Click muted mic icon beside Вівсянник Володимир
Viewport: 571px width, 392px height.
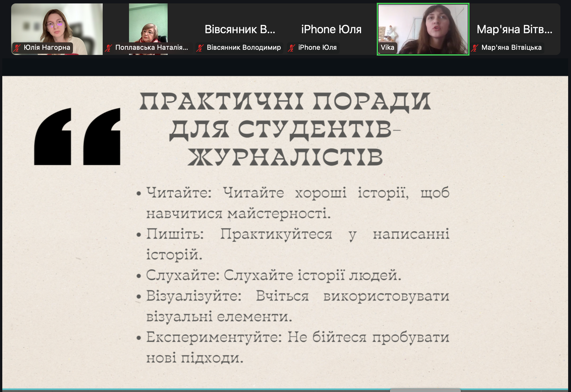tap(200, 48)
